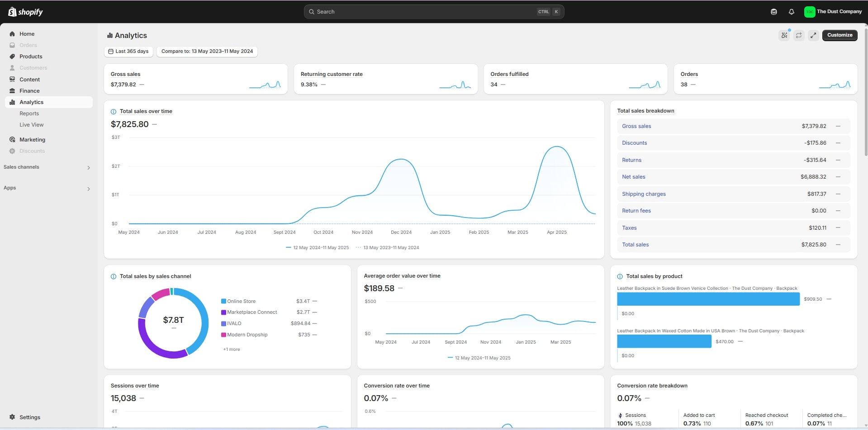Click the Online Store blue legend swatch
Viewport: 868px width, 430px height.
click(223, 301)
